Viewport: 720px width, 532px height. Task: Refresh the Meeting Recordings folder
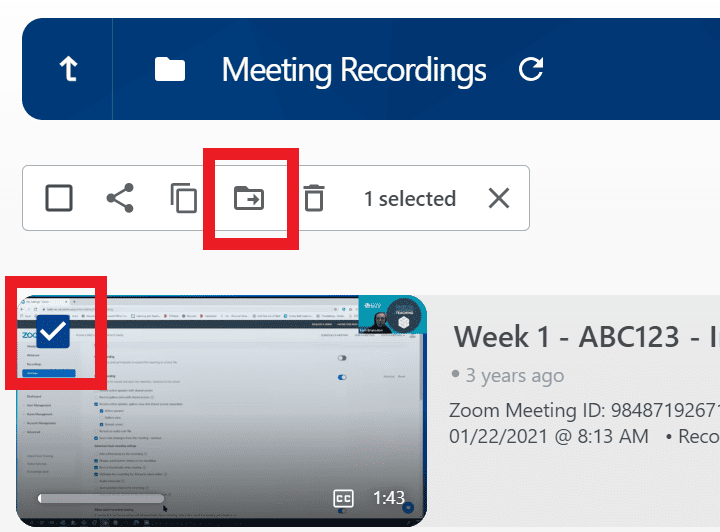click(532, 69)
